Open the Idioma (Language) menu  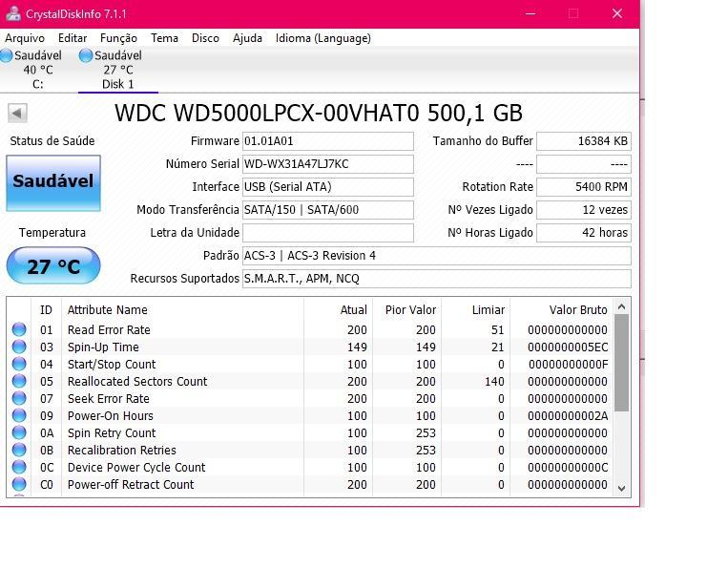click(x=323, y=38)
